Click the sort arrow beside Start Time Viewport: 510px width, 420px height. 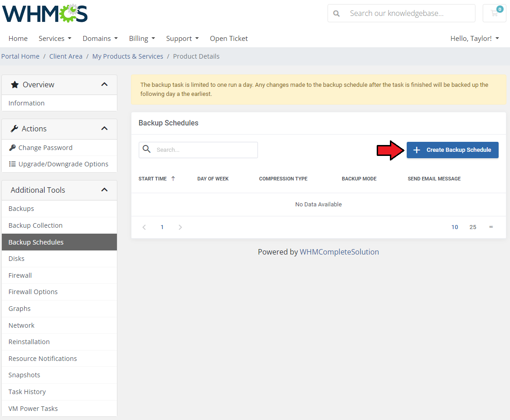173,179
